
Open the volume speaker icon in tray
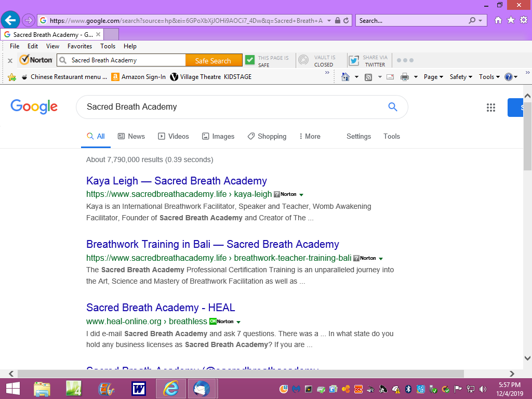click(483, 389)
